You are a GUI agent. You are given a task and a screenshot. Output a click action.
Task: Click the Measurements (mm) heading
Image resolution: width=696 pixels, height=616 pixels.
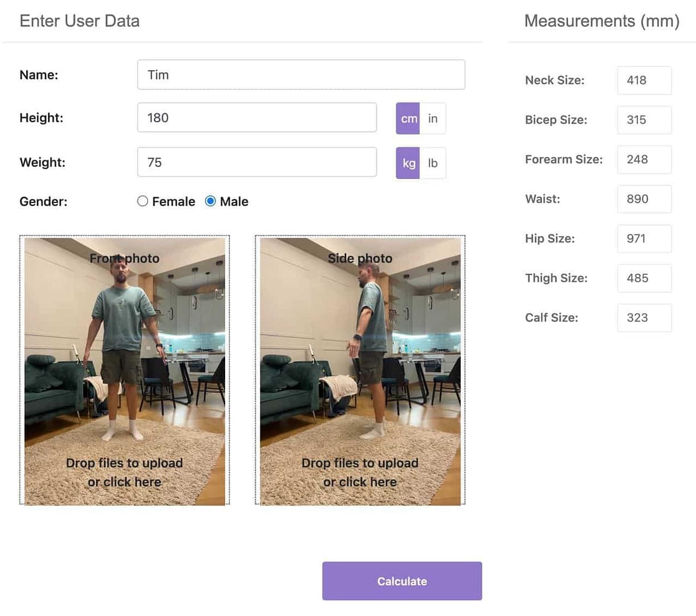pos(601,21)
